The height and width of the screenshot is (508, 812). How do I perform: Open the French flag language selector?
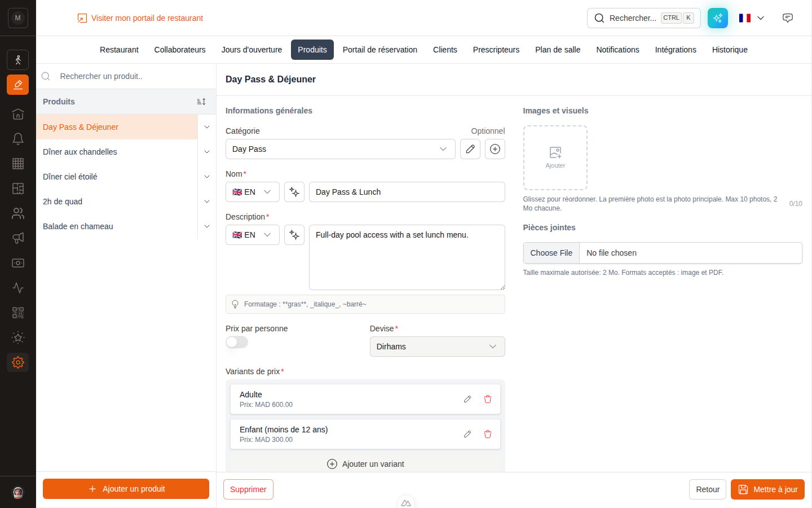(x=752, y=18)
